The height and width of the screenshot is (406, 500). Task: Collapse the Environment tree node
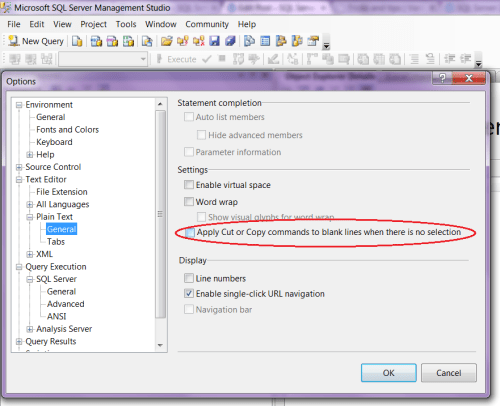[x=19, y=105]
